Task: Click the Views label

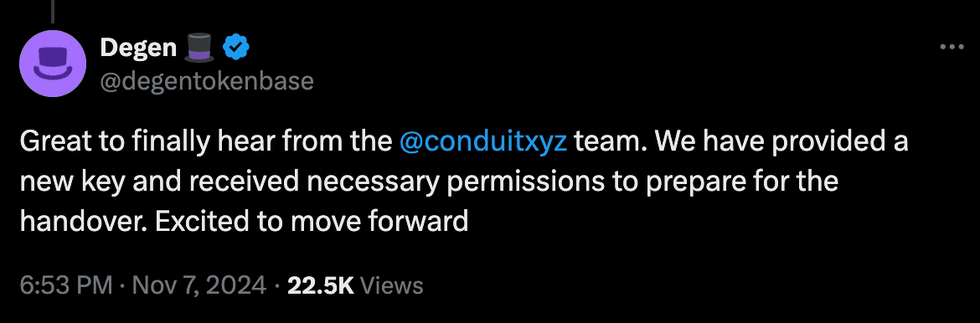Action: point(393,285)
